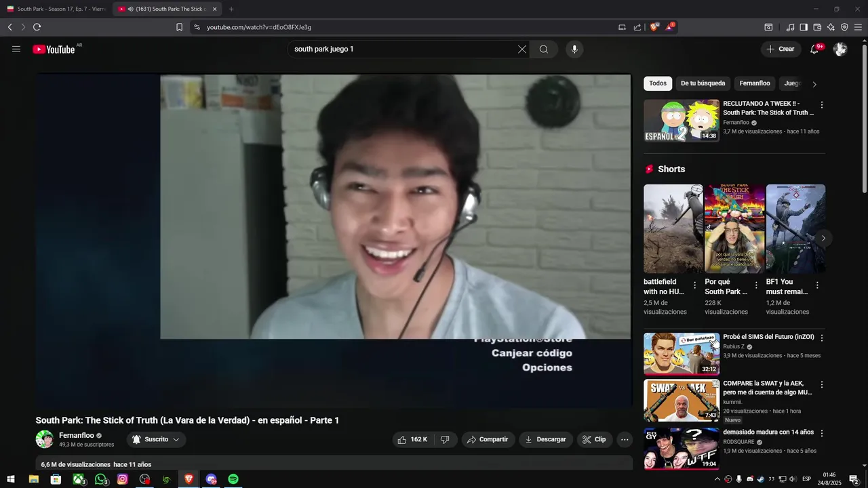
Task: Open options for Por qué South Park short
Action: (x=756, y=285)
